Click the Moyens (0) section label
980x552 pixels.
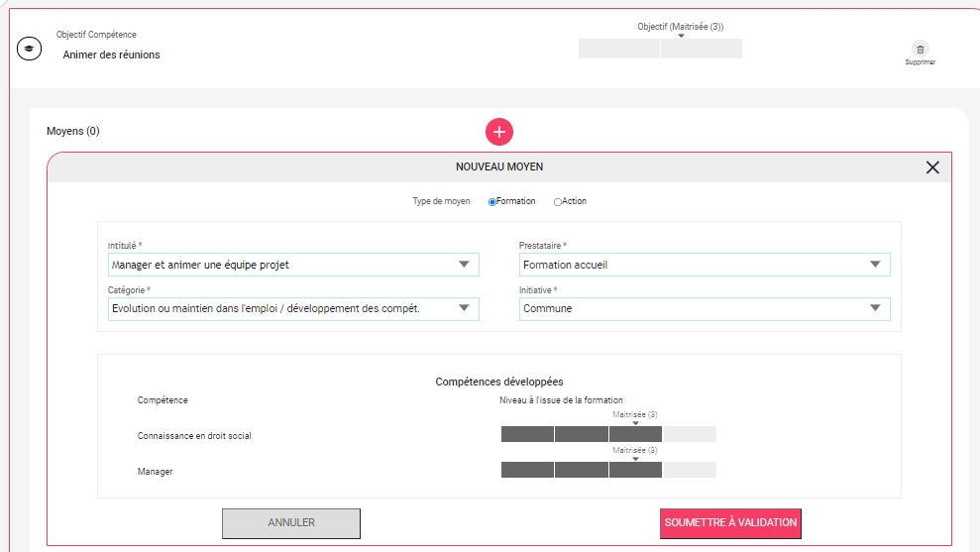click(x=73, y=131)
